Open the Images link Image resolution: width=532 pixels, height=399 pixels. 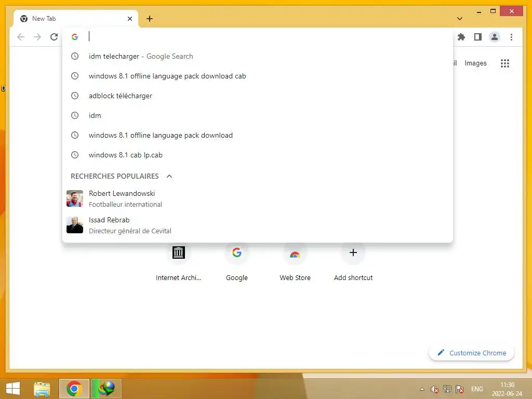(x=475, y=63)
